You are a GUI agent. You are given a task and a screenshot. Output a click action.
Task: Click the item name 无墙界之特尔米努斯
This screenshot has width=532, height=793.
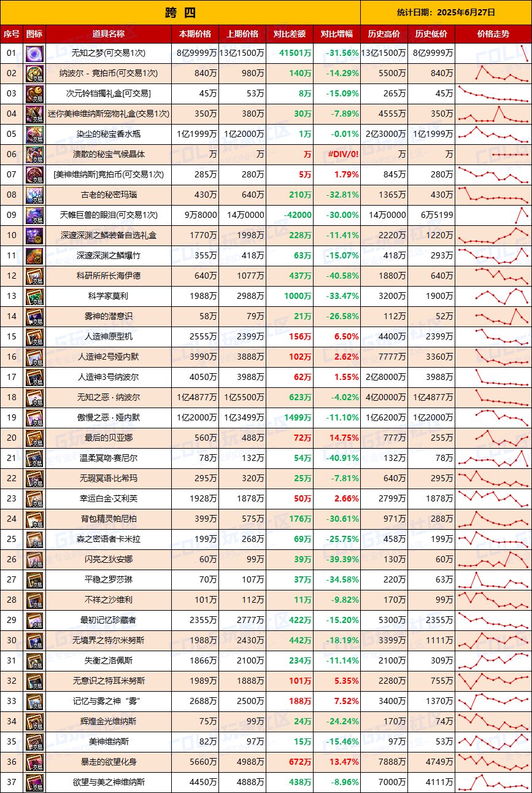109,641
